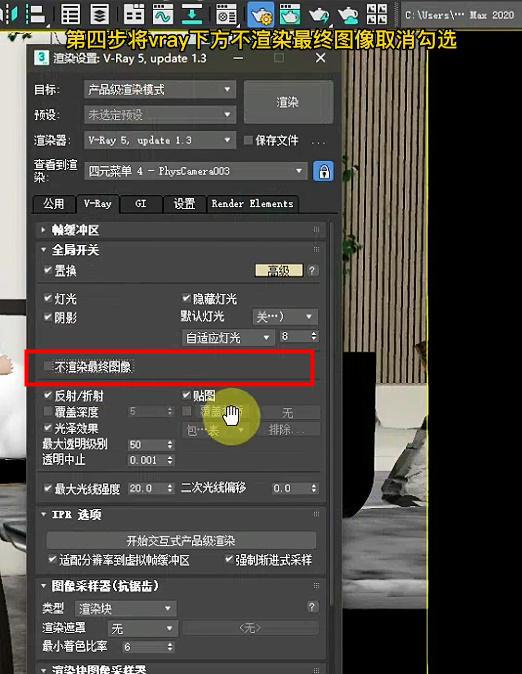522x674 pixels.
Task: Open the 渲染器 V-Ray renderer dropdown
Action: click(160, 140)
